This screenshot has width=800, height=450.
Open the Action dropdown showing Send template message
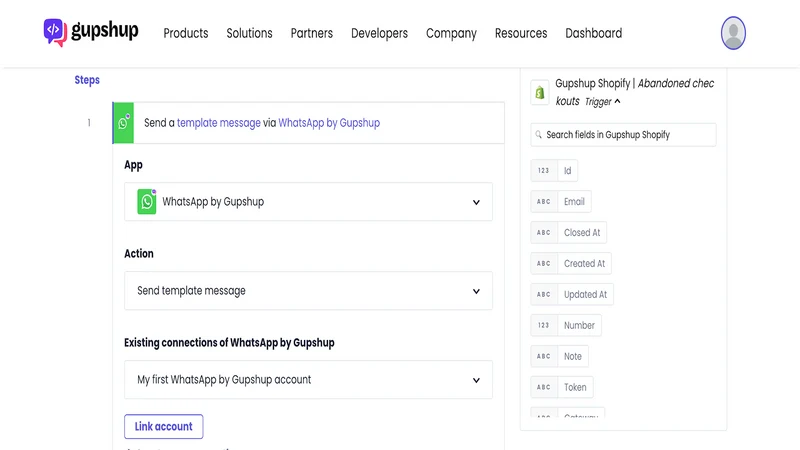click(x=308, y=291)
